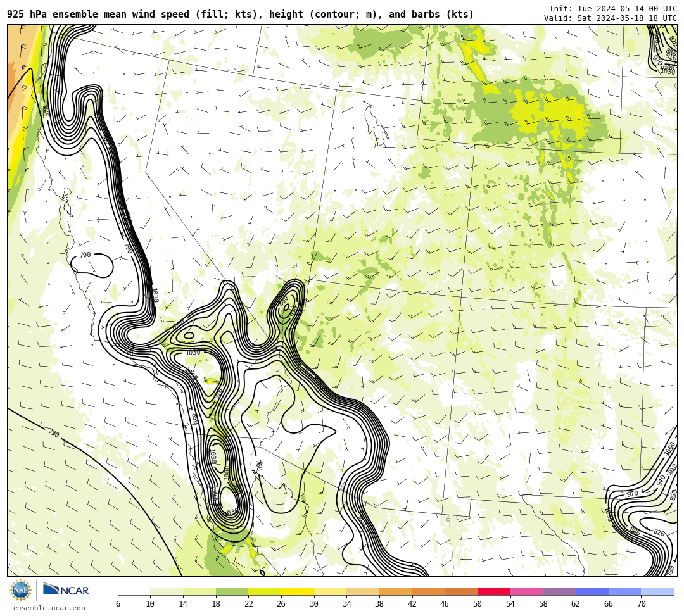This screenshot has height=616, width=684.
Task: Click the light orange 38-42 kts colorbar swatch
Action: (396, 591)
